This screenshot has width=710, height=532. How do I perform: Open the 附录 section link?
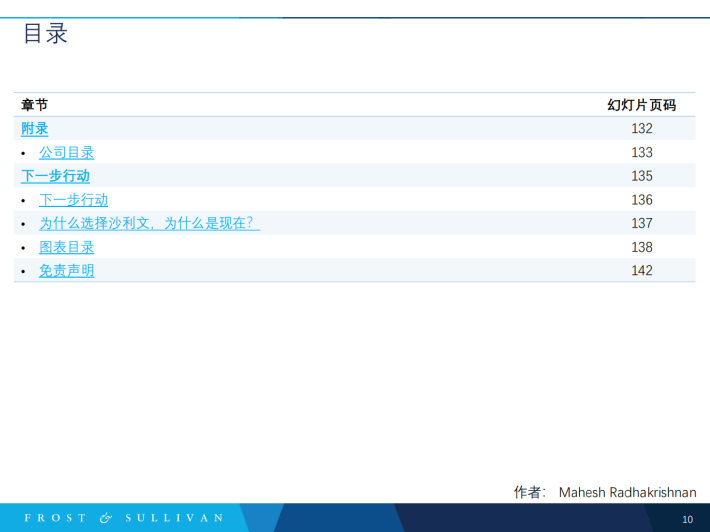(x=35, y=129)
